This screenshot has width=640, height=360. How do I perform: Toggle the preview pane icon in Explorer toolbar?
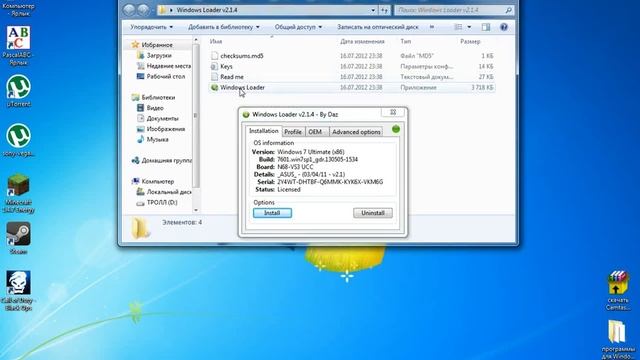pyautogui.click(x=486, y=27)
